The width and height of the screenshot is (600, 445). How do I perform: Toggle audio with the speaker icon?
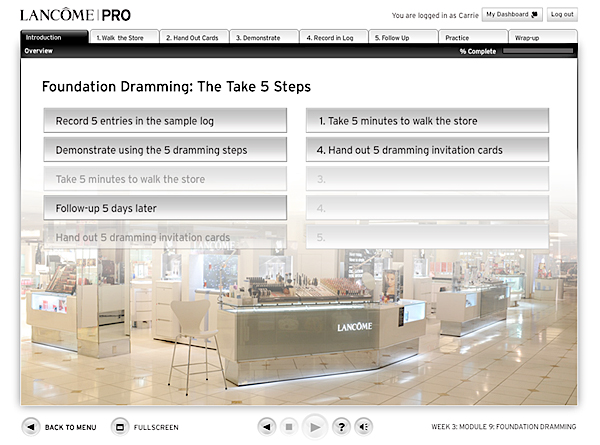[364, 427]
